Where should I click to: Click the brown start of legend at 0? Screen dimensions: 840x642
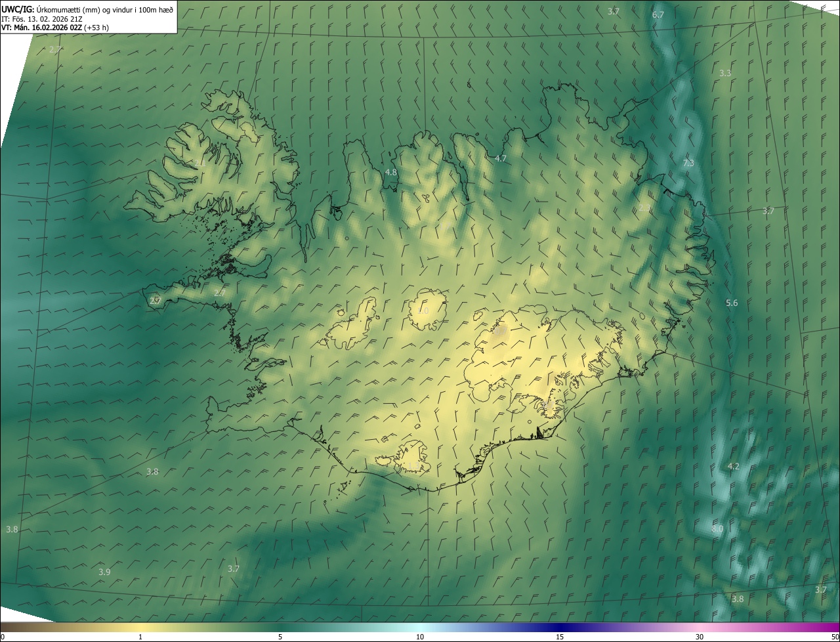click(4, 628)
